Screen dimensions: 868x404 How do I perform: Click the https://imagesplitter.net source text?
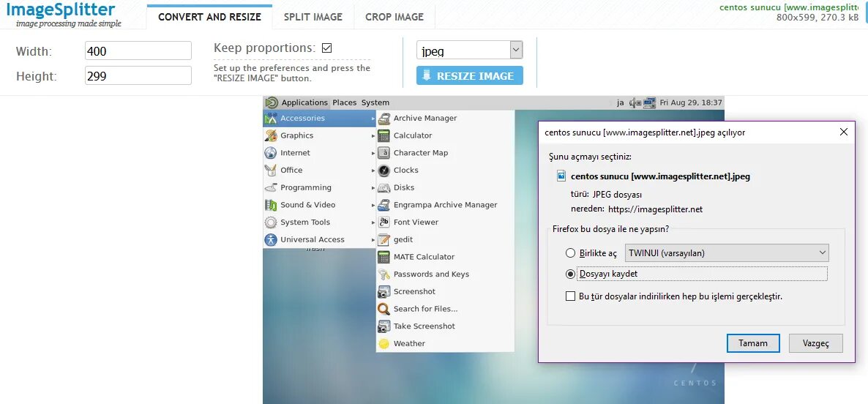click(655, 209)
